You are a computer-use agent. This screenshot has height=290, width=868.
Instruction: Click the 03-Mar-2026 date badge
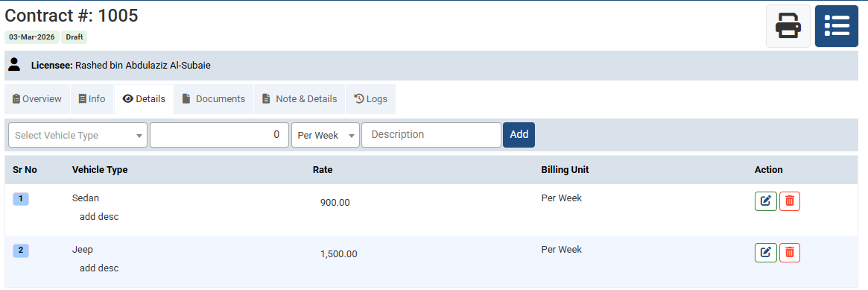tap(31, 37)
